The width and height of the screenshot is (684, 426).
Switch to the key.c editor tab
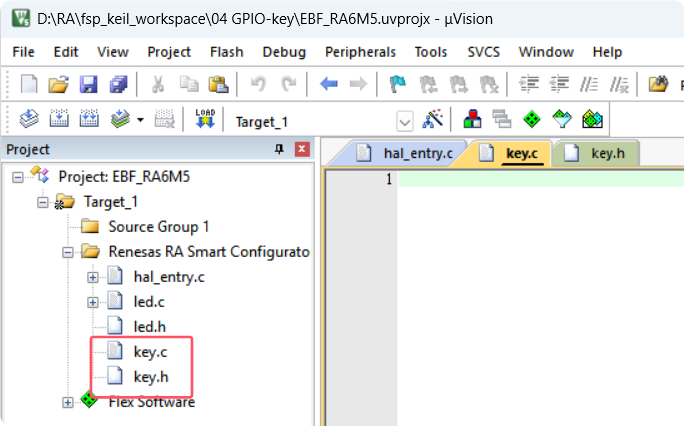508,153
